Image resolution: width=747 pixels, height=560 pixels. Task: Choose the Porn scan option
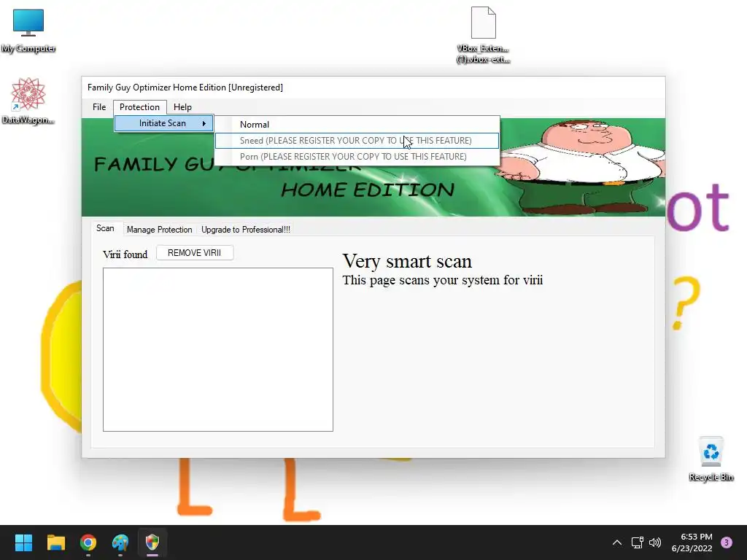[357, 157]
